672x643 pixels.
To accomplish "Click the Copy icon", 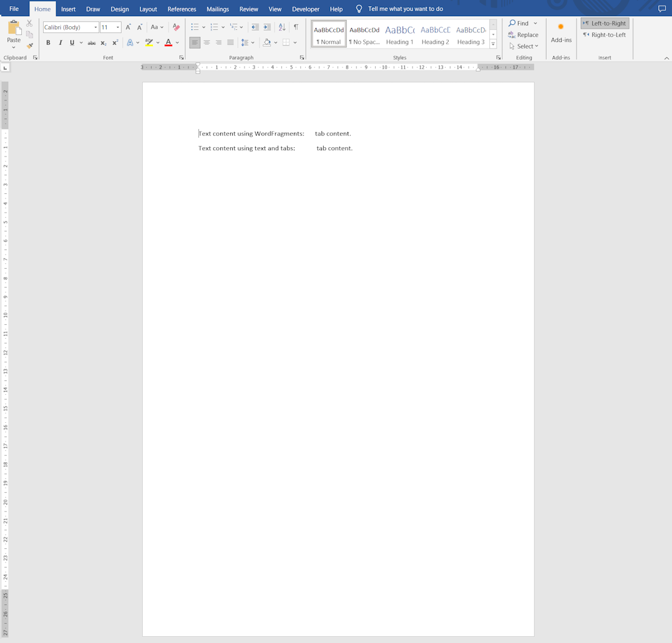I will point(29,34).
